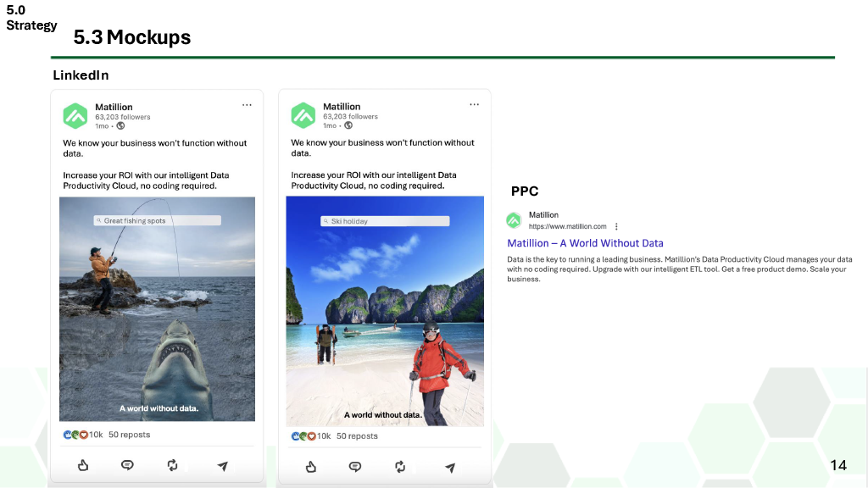Image resolution: width=868 pixels, height=488 pixels.
Task: Like the fishing post with the thumbs-up icon
Action: pos(83,465)
